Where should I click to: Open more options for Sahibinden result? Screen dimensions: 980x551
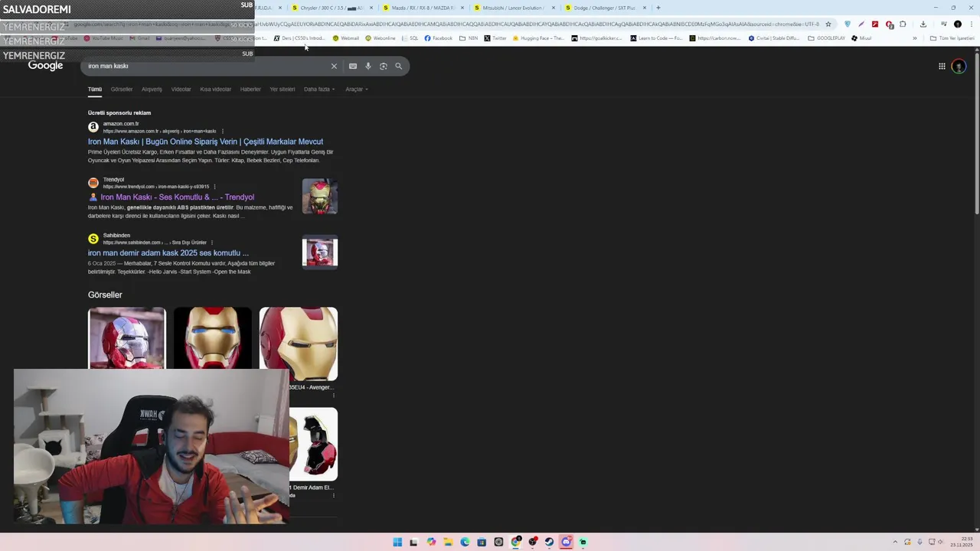point(212,243)
